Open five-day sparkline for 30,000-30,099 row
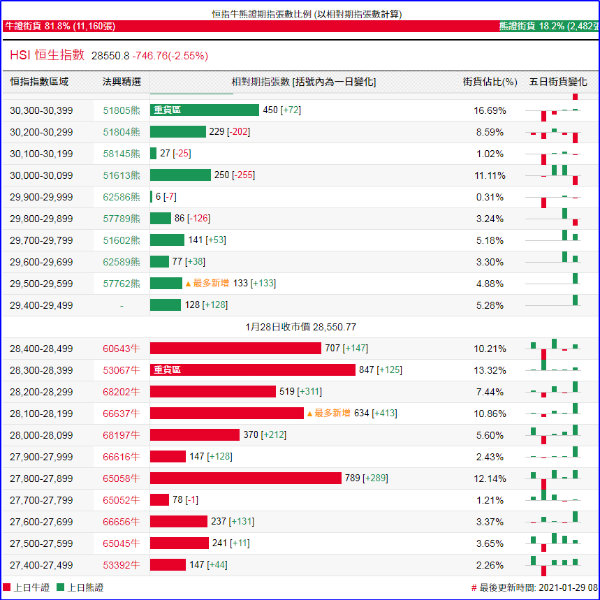 click(553, 175)
